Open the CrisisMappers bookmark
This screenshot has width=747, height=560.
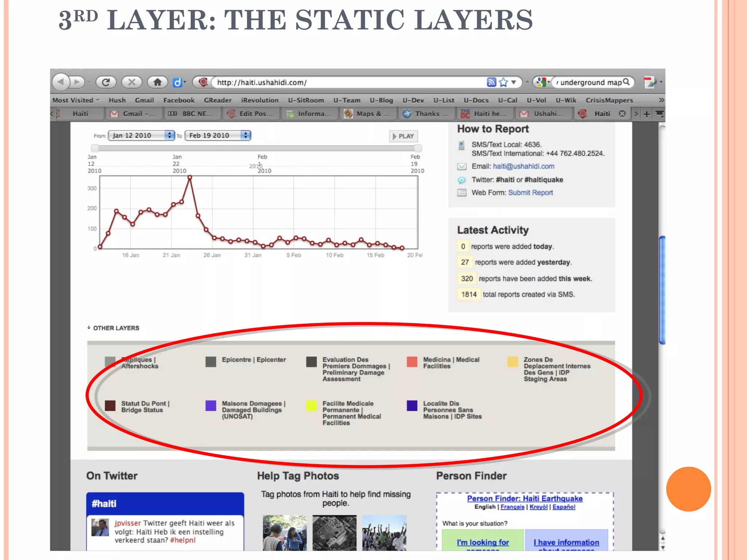[609, 100]
